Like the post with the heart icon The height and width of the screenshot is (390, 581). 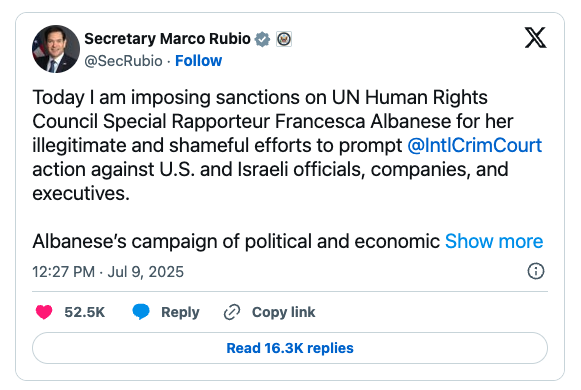44,312
